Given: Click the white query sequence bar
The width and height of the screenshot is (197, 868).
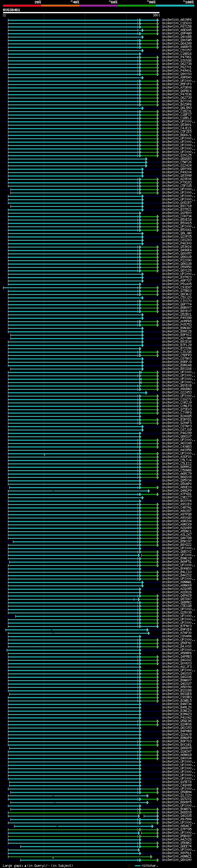Looking at the screenshot, I should click(81, 13).
